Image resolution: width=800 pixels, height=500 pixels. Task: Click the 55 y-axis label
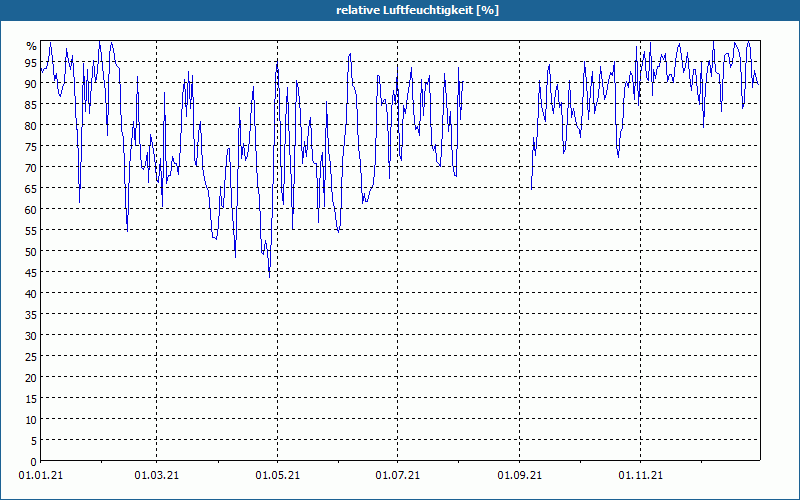31,231
